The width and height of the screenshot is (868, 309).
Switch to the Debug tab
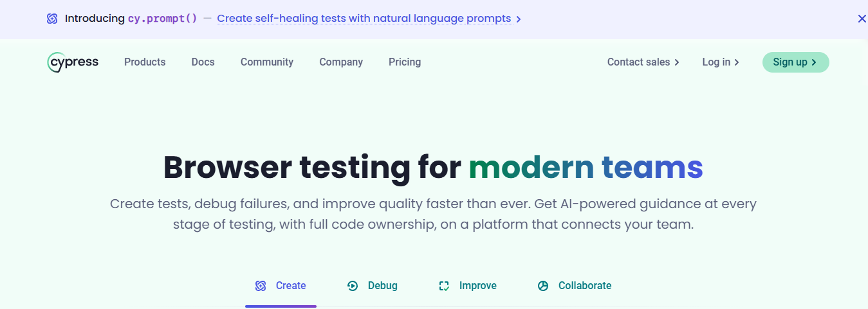382,286
